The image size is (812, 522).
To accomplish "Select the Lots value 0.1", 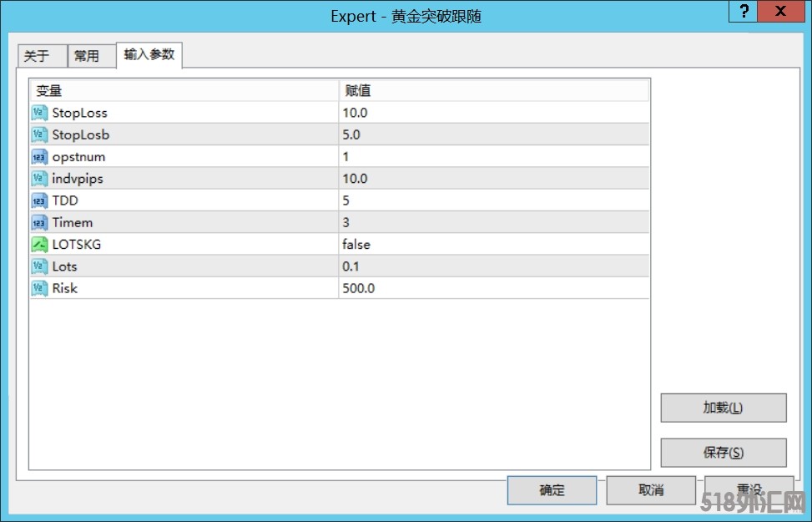I will [351, 266].
